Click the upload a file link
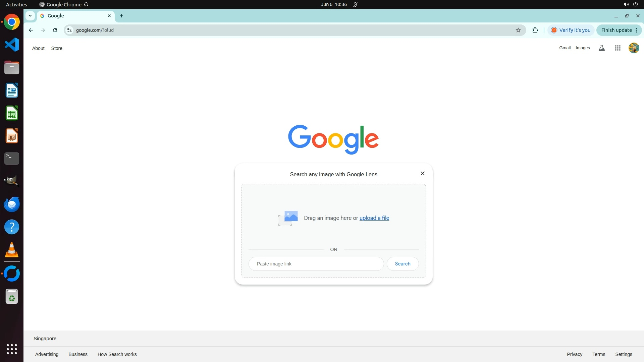The height and width of the screenshot is (362, 644). point(374,218)
